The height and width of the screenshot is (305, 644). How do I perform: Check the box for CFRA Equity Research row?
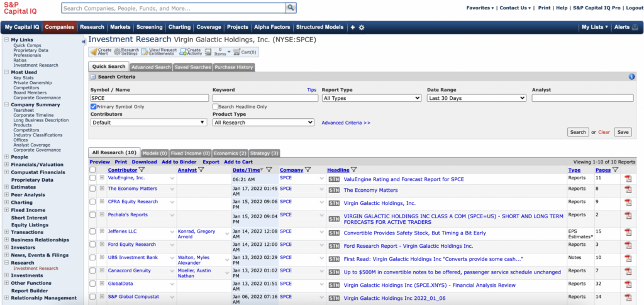point(93,202)
